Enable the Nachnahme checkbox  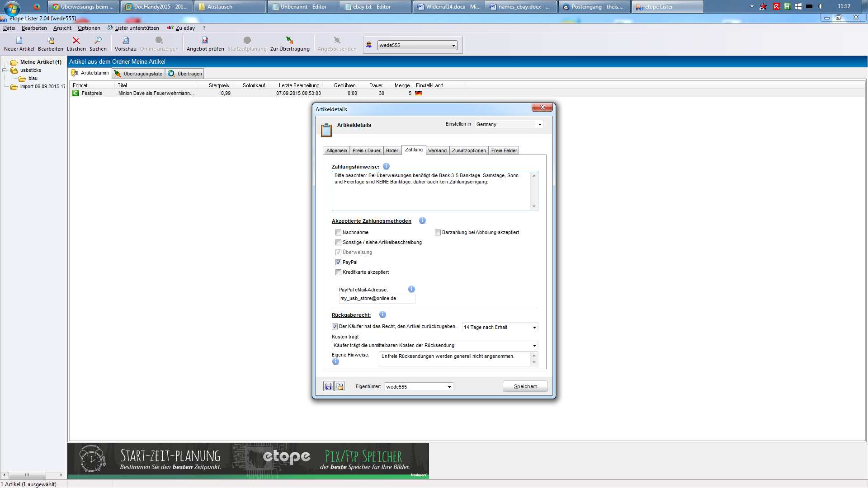[338, 233]
